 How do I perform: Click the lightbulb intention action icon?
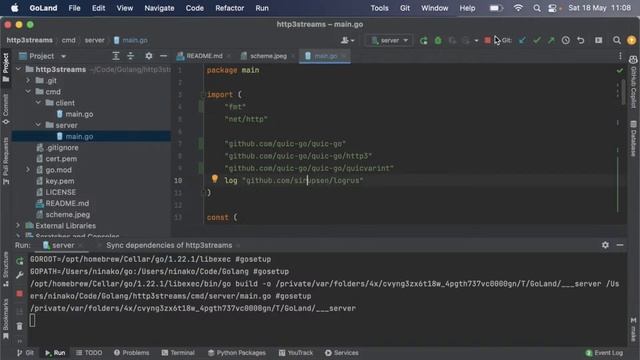coord(215,178)
